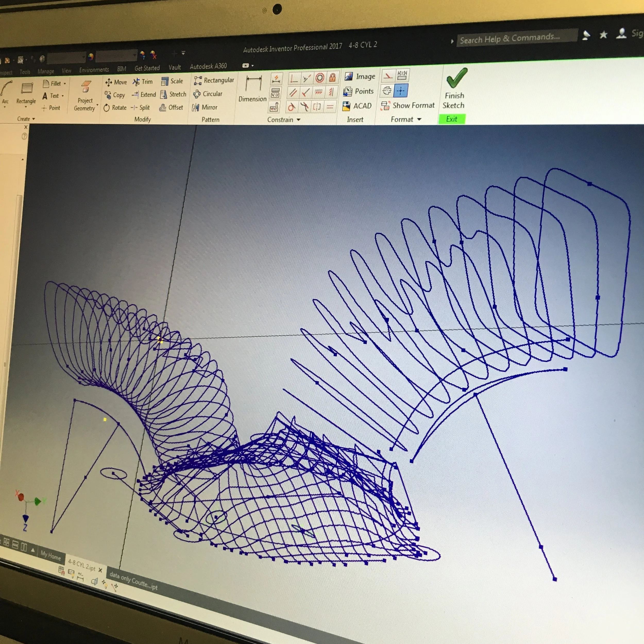The height and width of the screenshot is (644, 644).
Task: Click the Fix constraint lock icon
Action: click(332, 78)
